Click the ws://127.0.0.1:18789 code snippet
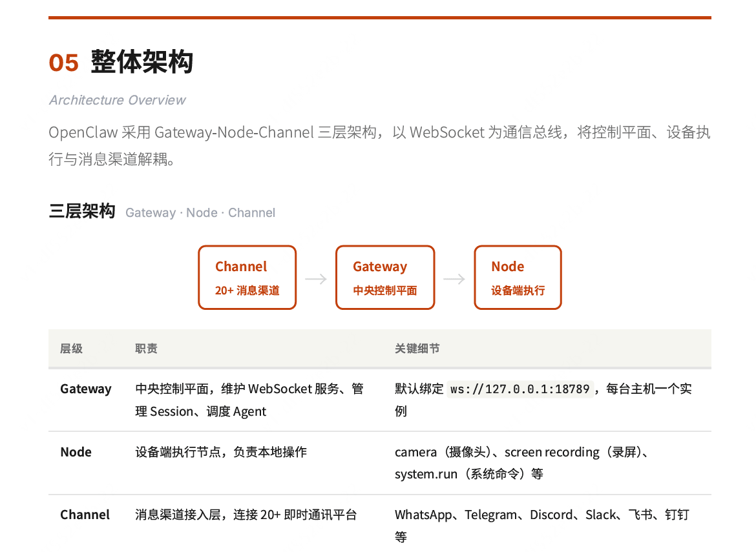This screenshot has width=756, height=552. (x=520, y=389)
